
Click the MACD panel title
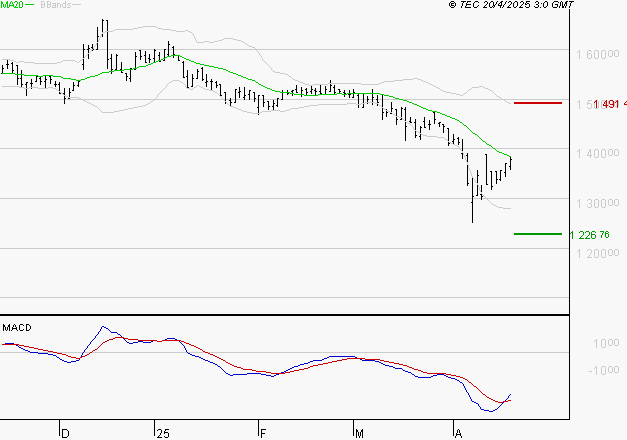(17, 327)
